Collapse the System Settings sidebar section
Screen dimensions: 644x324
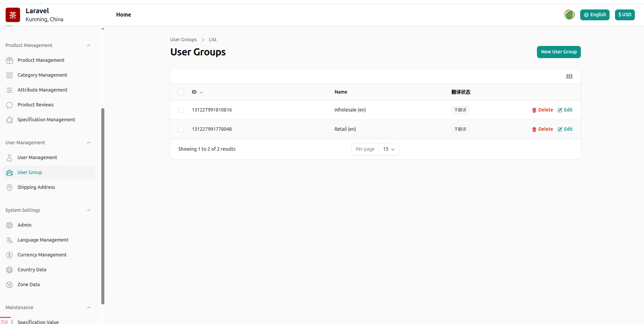click(x=89, y=210)
